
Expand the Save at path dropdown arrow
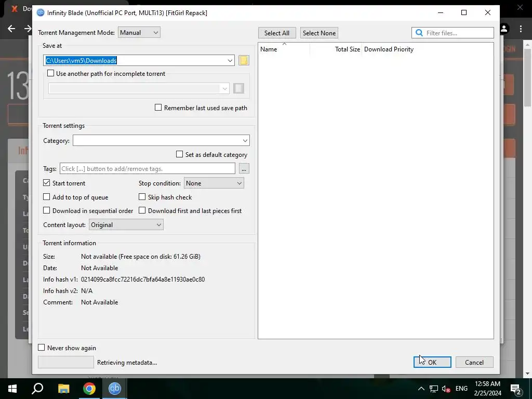[230, 60]
